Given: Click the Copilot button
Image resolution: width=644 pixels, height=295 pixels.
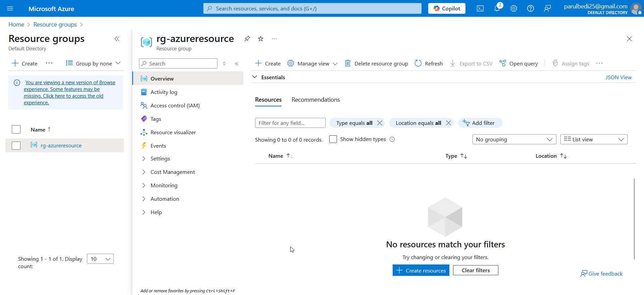Looking at the screenshot, I should coord(447,8).
